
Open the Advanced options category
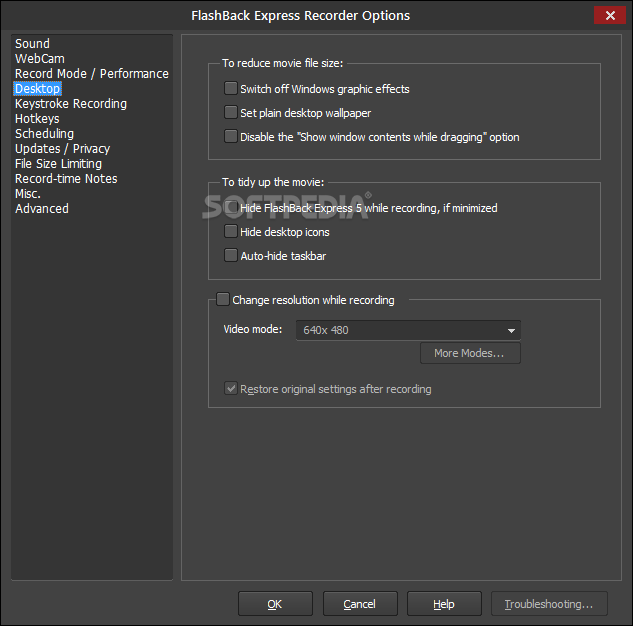[x=42, y=209]
